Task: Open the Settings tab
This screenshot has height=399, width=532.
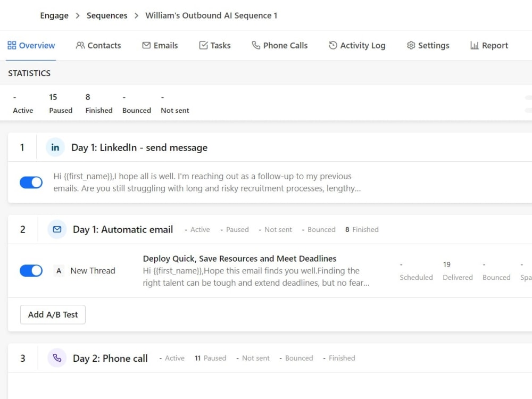Action: (x=428, y=45)
